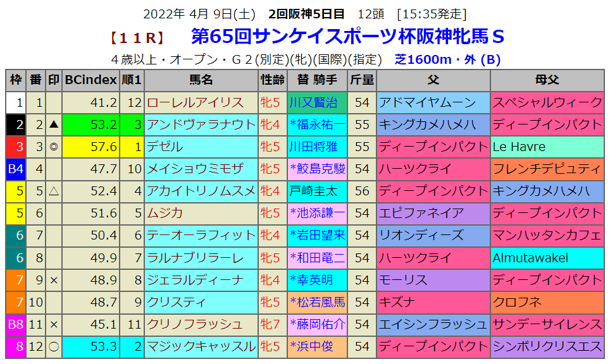Click the red frame 3 color cell
This screenshot has height=364, width=610.
click(x=15, y=147)
